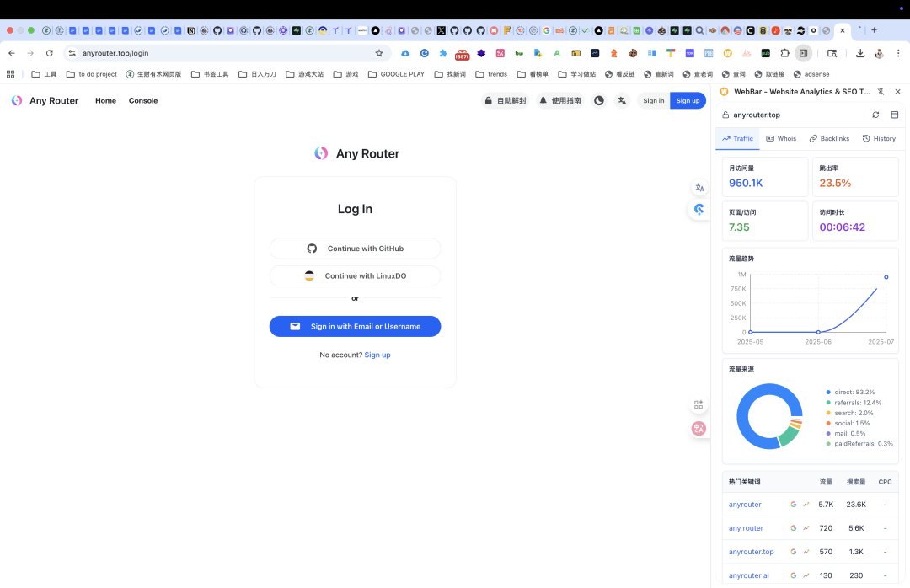Viewport: 910px width, 588px height.
Task: Close the WebBar side panel
Action: pos(898,92)
